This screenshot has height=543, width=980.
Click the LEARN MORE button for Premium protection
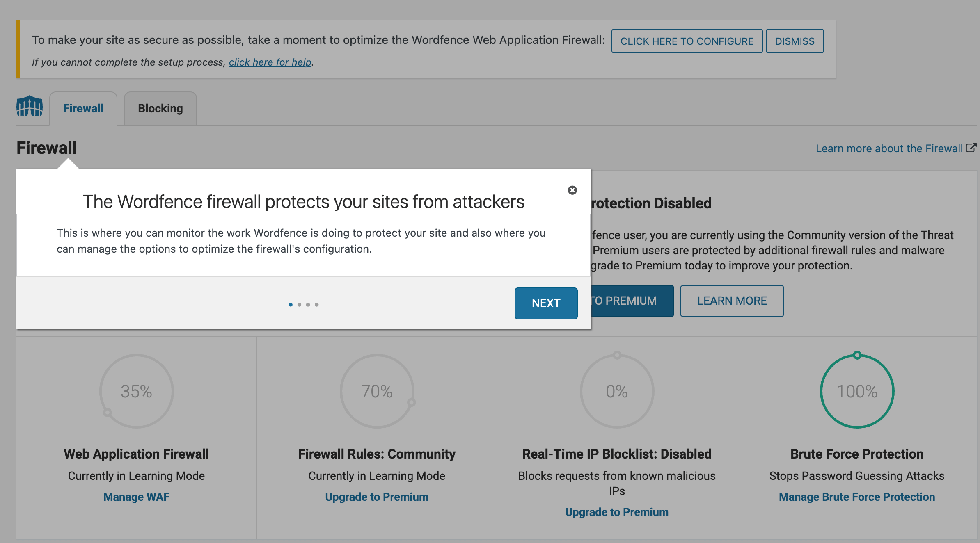click(732, 300)
